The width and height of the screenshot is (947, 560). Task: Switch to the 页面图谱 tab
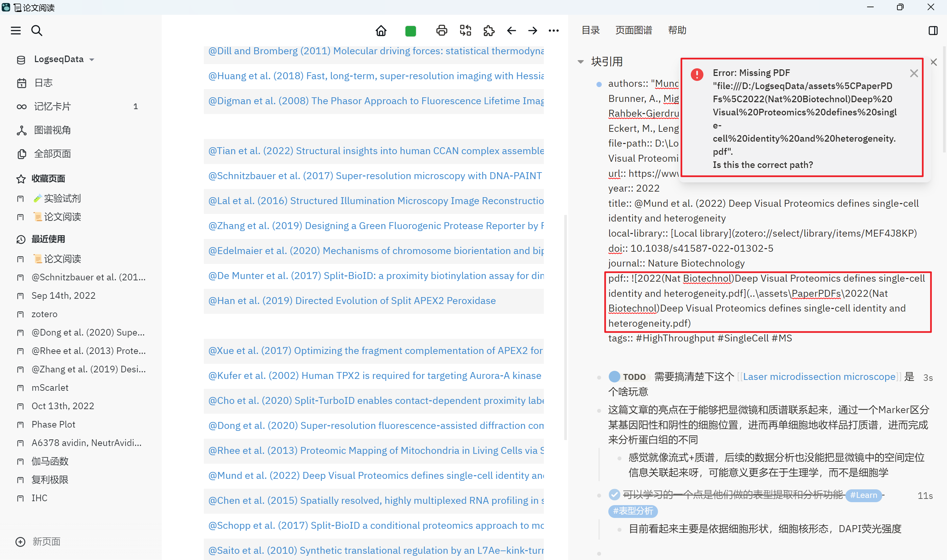[633, 30]
